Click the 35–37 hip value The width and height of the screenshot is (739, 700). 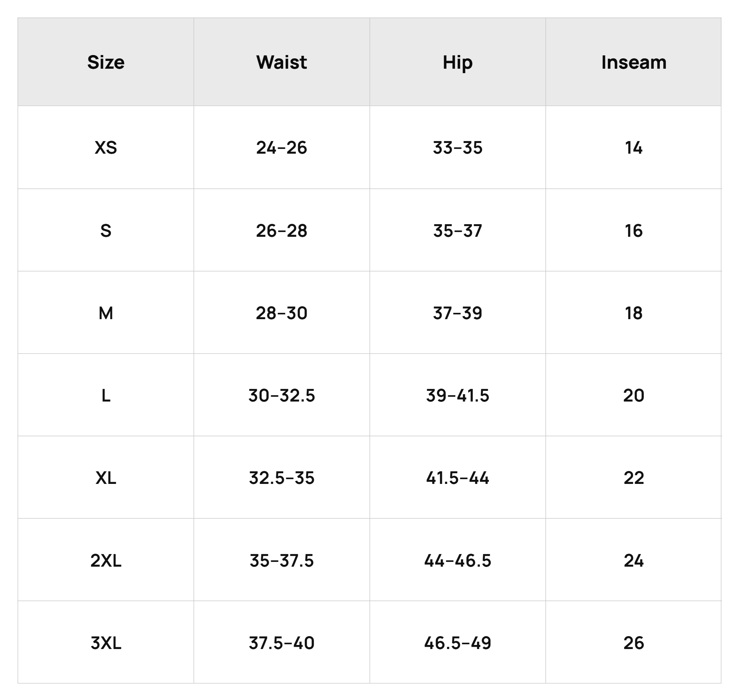pyautogui.click(x=457, y=231)
